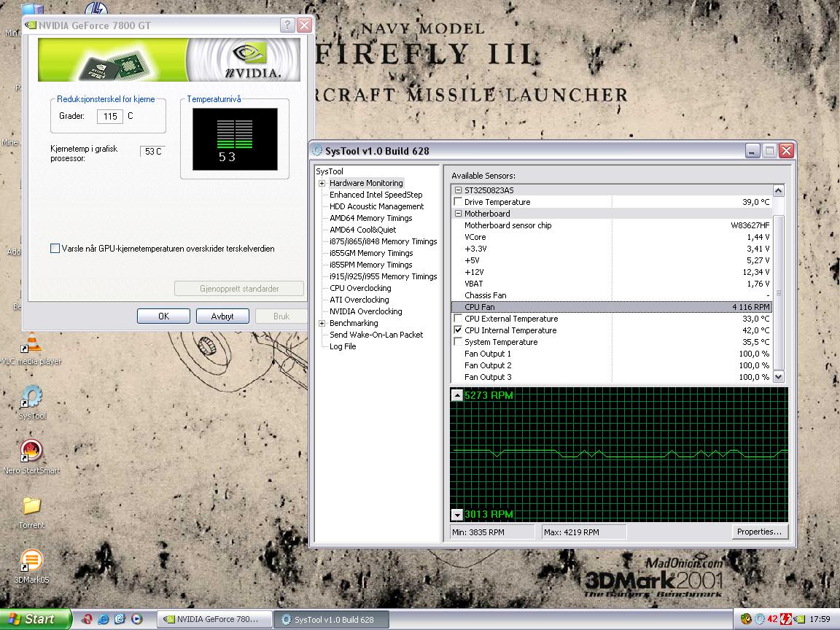The image size is (840, 630).
Task: Open the Torrent folder on desktop
Action: pyautogui.click(x=31, y=512)
